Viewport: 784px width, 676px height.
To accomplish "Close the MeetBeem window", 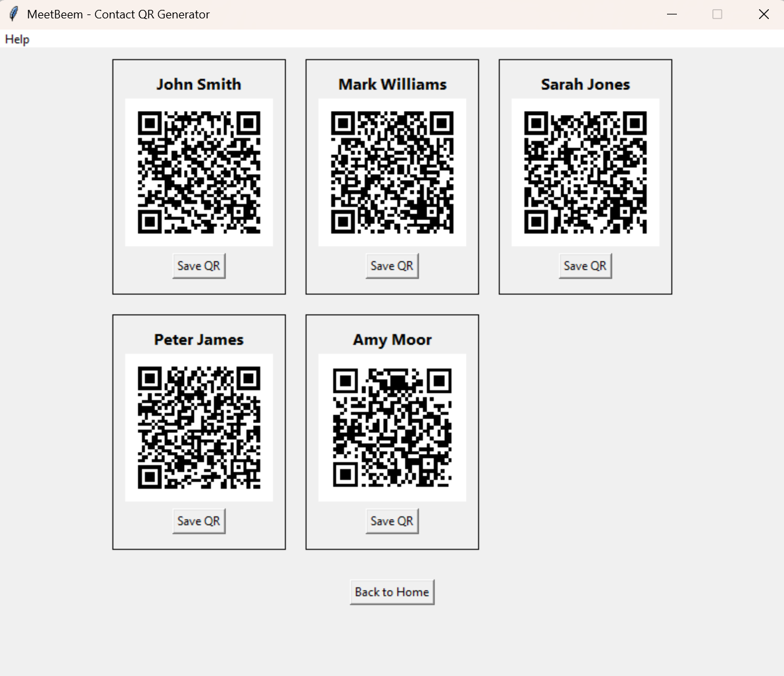I will click(764, 14).
